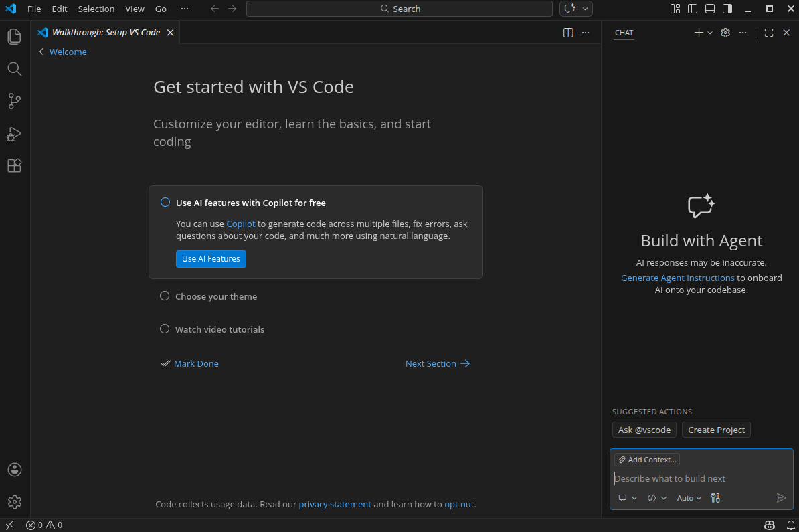This screenshot has width=799, height=532.
Task: Select Watch video tutorials step
Action: 219,329
